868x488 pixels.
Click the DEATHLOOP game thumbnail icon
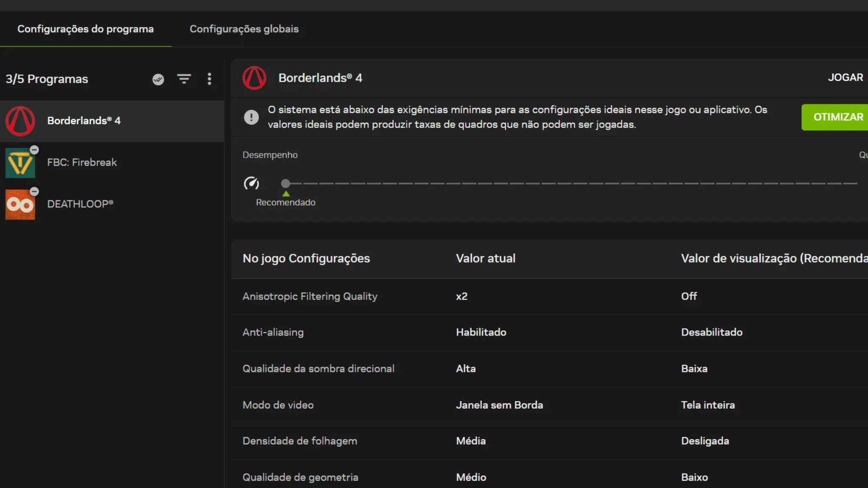tap(20, 205)
